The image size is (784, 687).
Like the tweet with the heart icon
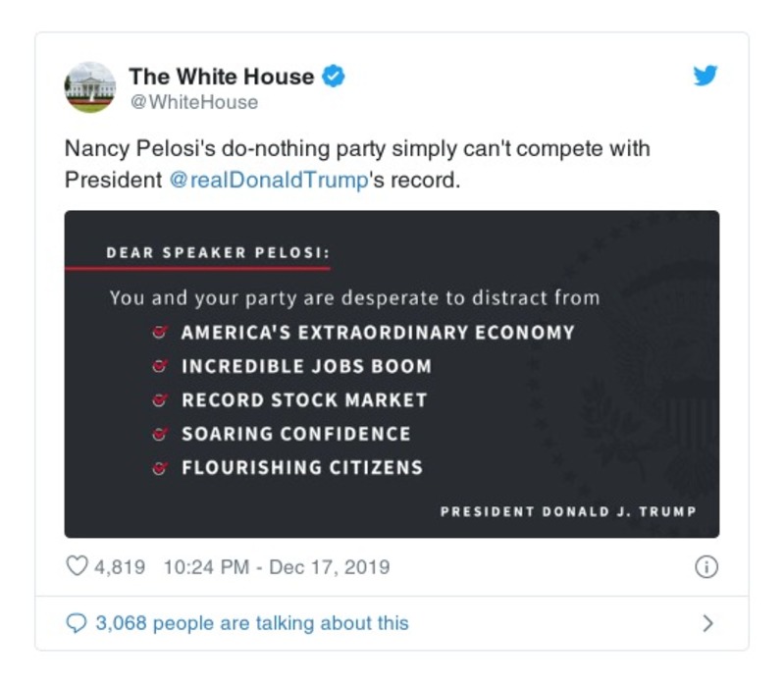pyautogui.click(x=78, y=567)
